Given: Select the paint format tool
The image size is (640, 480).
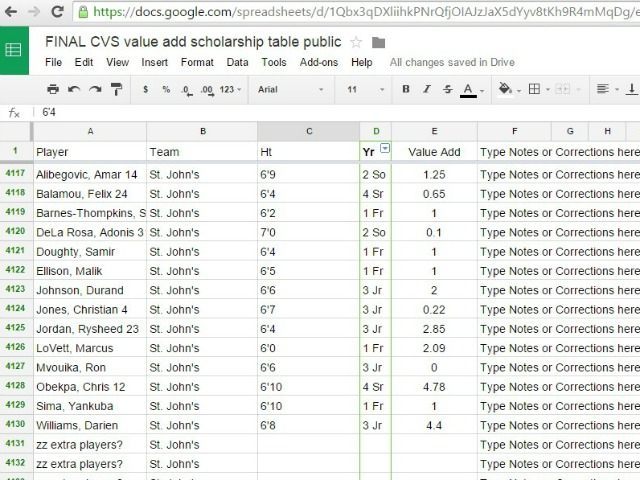Looking at the screenshot, I should 116,89.
